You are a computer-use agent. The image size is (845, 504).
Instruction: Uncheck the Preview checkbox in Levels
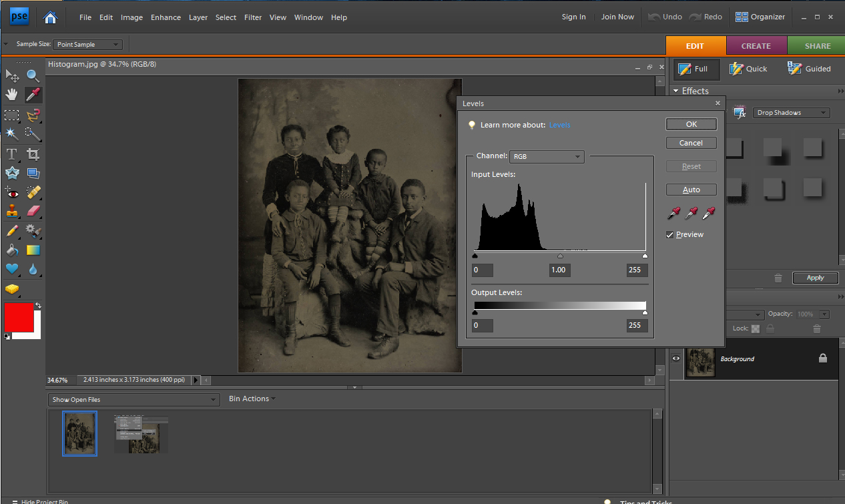point(670,235)
